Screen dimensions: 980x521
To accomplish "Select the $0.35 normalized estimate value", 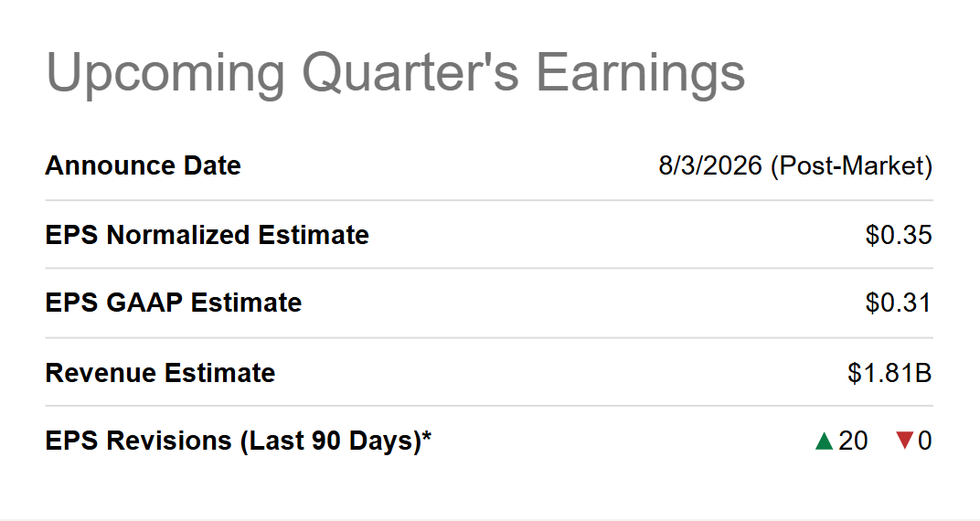I will pyautogui.click(x=899, y=236).
